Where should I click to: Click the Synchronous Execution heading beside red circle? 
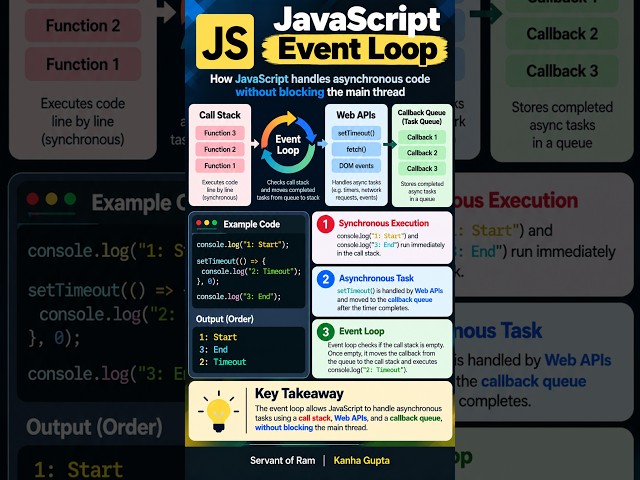click(x=384, y=223)
